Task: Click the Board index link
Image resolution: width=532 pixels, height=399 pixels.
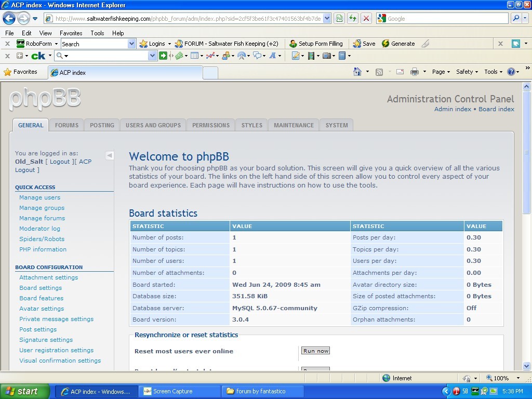Action: pos(496,109)
